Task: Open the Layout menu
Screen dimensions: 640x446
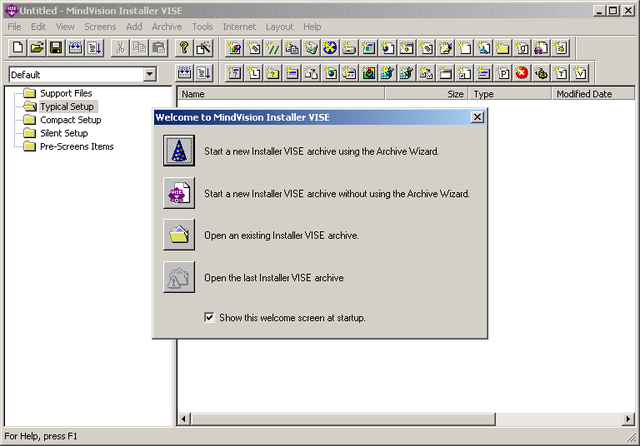Action: 280,27
